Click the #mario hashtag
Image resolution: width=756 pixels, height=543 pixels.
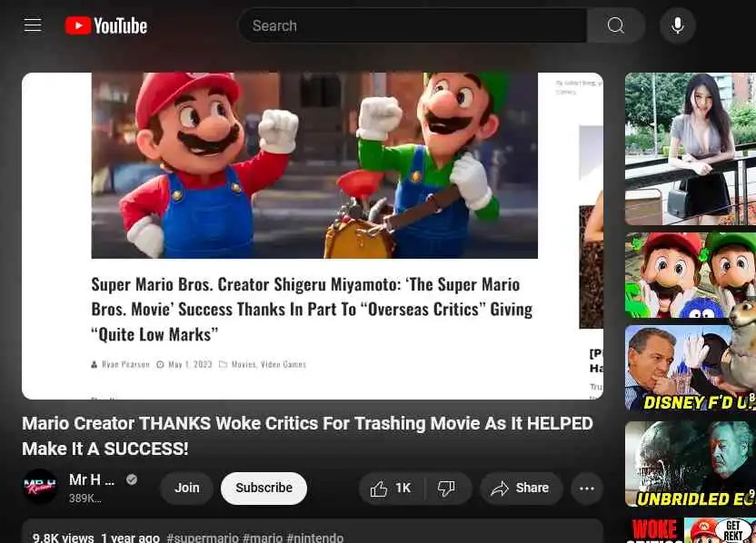point(263,538)
